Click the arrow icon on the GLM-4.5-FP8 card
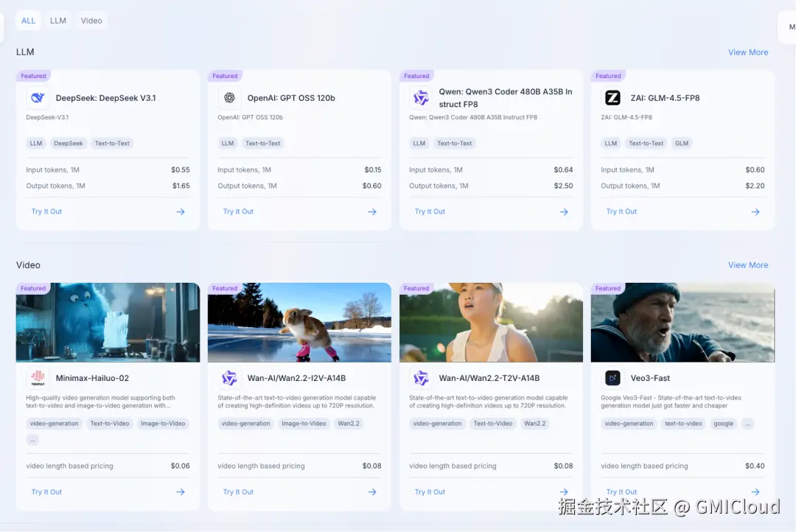 tap(755, 211)
